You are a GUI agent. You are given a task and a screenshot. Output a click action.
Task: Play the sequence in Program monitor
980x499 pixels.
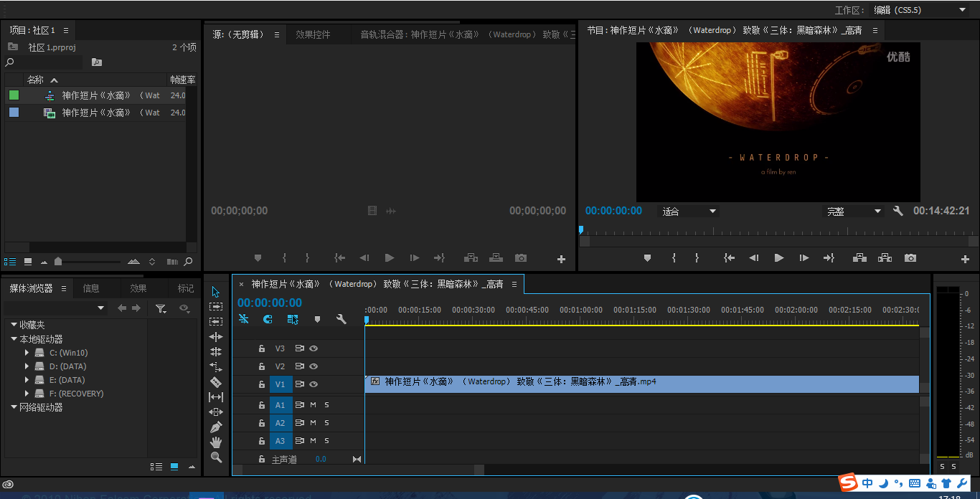click(779, 258)
